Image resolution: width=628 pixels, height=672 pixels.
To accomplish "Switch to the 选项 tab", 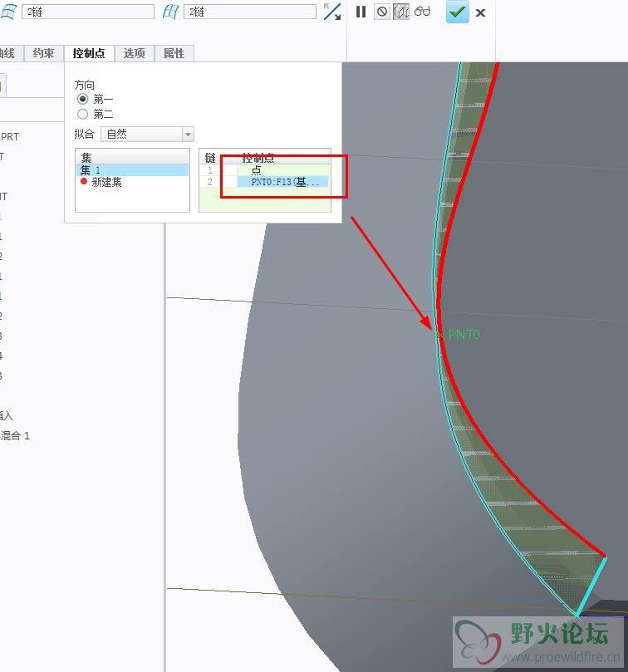I will click(135, 53).
